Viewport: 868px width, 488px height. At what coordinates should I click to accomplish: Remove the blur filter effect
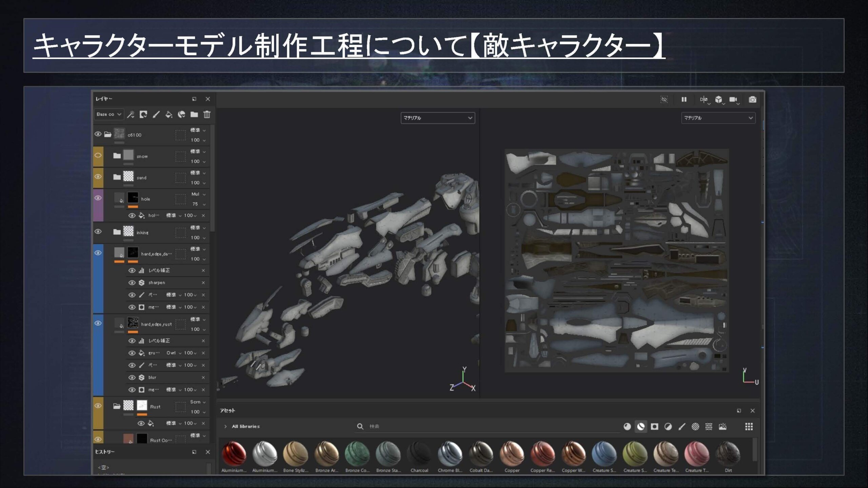(203, 378)
